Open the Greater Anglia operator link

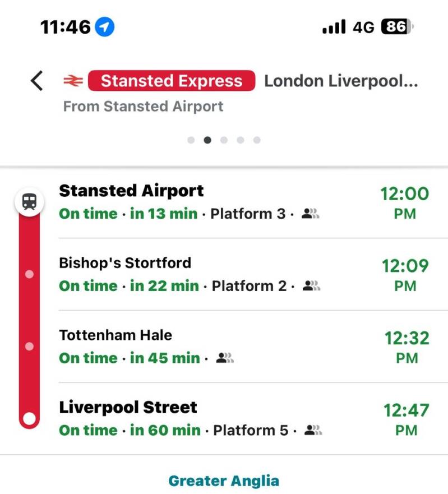pos(224,481)
